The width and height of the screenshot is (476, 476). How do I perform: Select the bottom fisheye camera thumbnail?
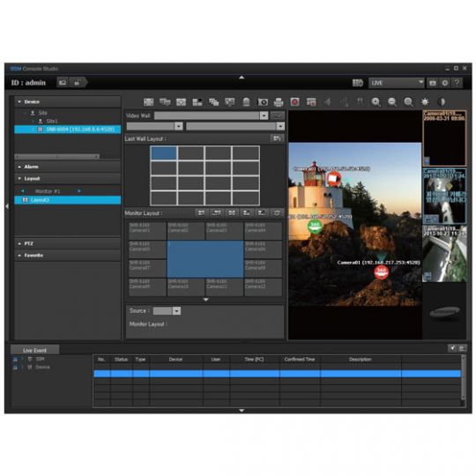[444, 254]
